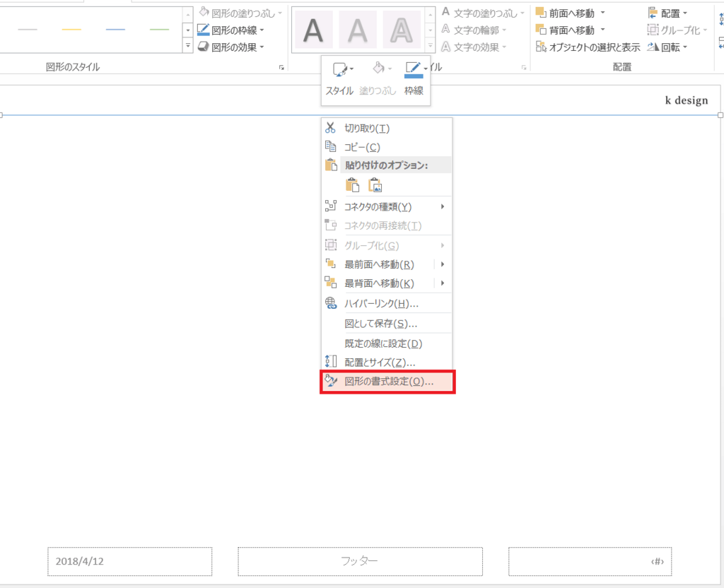This screenshot has width=724, height=588.
Task: Open the 配置 dropdown arrow in ribbon
Action: 684,13
